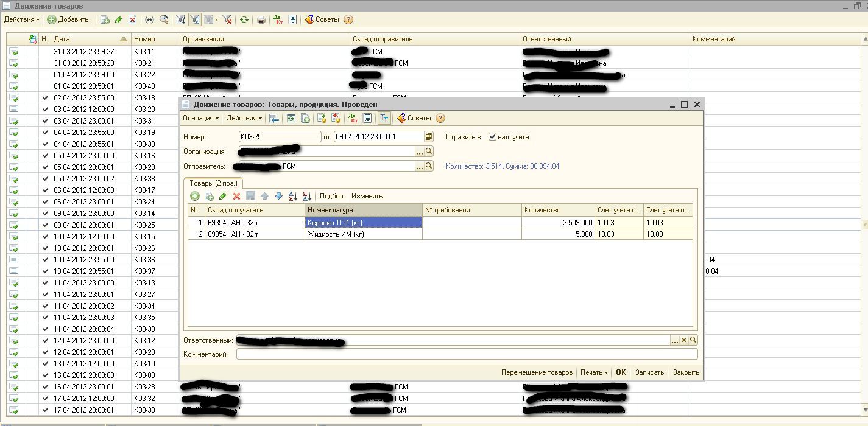Click the Комментарий input field
Screen dimensions: 868x426
point(467,354)
